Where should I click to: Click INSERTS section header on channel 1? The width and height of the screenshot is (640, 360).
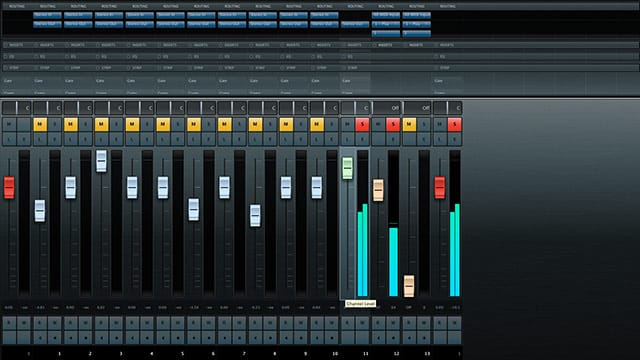coord(47,45)
